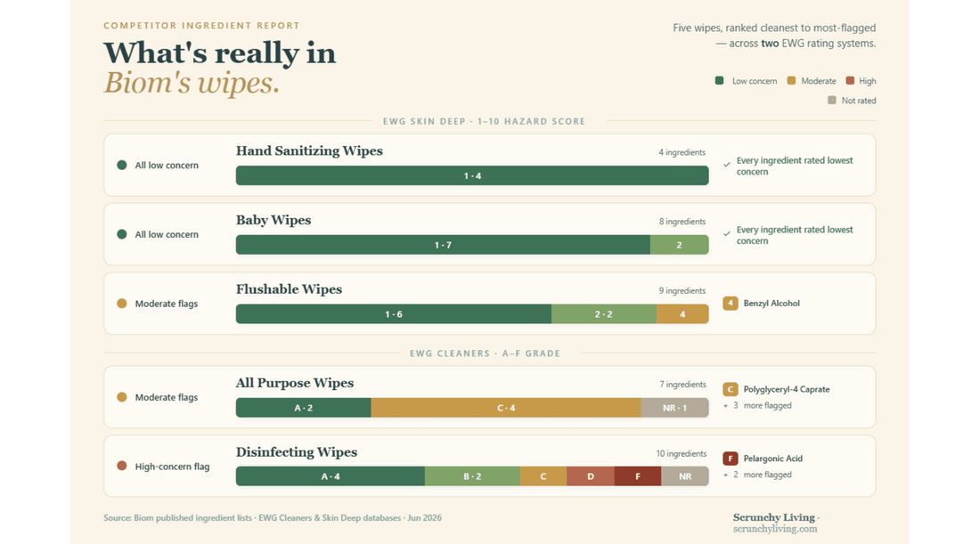The height and width of the screenshot is (544, 980).
Task: Select the Disinfecting Wipes NR segment
Action: pos(685,476)
